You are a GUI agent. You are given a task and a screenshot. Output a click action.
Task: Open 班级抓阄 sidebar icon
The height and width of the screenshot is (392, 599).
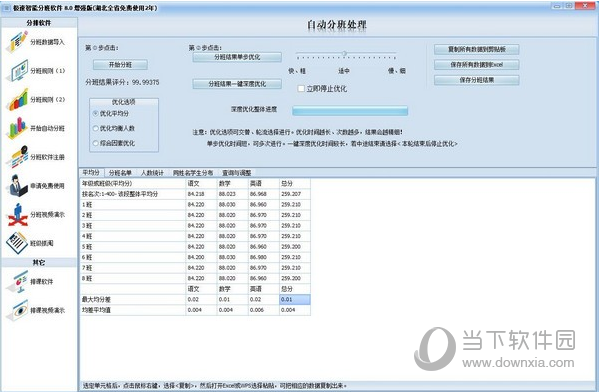click(18, 243)
